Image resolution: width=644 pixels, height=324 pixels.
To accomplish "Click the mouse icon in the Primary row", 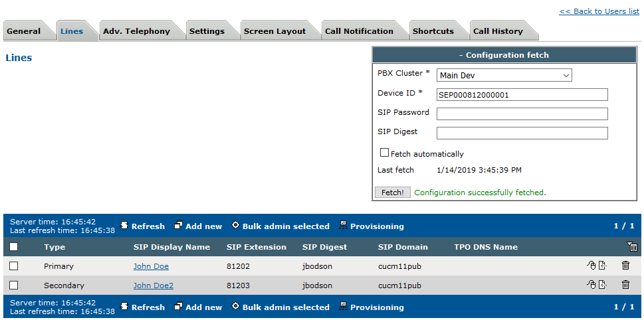I will 591,266.
